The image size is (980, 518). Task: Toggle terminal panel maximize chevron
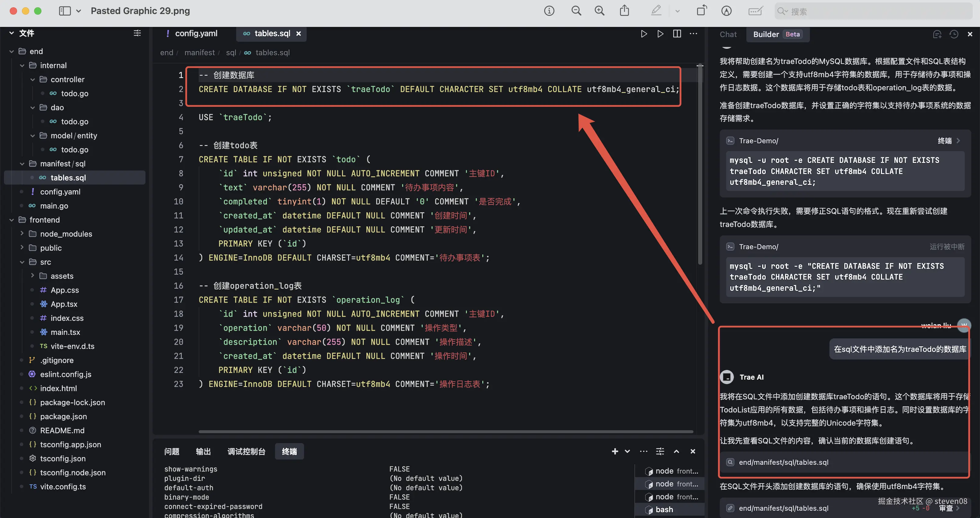point(676,451)
